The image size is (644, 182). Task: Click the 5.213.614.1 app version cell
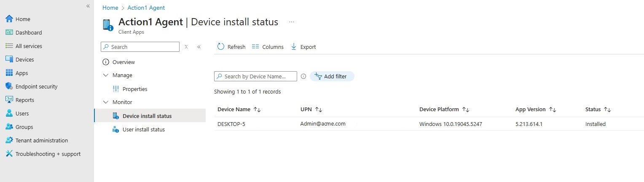529,124
